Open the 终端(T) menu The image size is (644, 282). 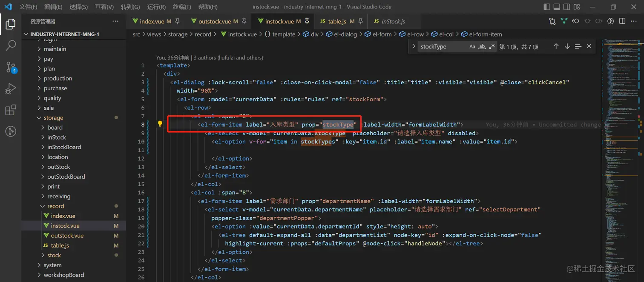(182, 7)
